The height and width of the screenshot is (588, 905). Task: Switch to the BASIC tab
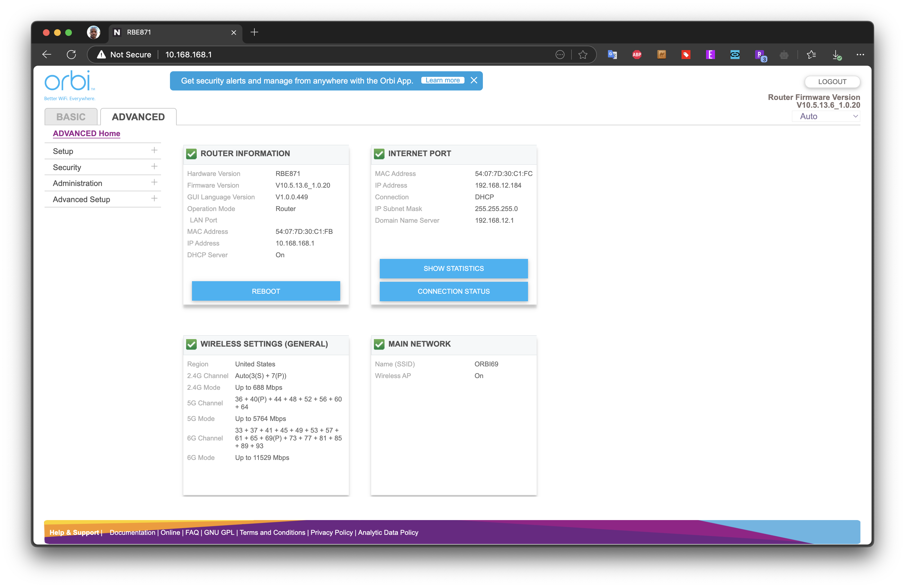tap(71, 117)
